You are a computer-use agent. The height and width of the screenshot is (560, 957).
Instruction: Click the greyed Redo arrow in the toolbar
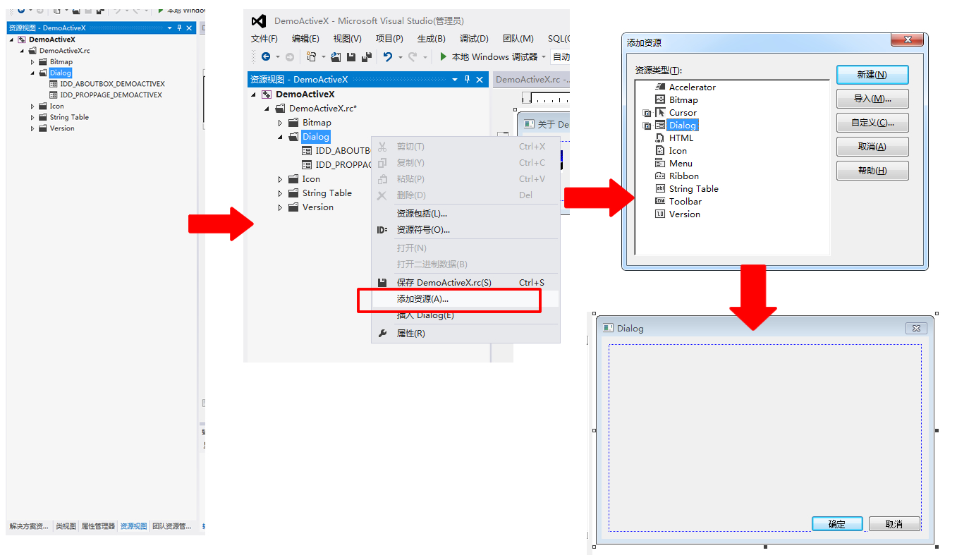[413, 56]
